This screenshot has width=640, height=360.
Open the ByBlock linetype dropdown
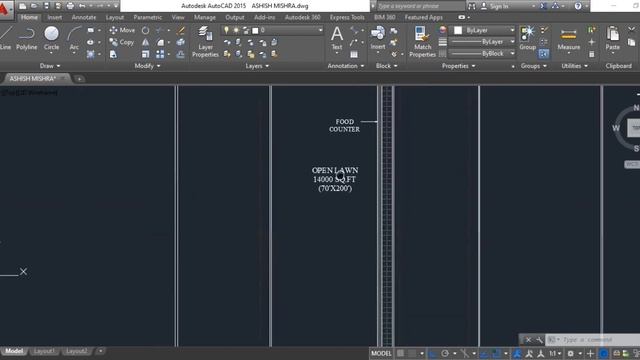coord(482,53)
